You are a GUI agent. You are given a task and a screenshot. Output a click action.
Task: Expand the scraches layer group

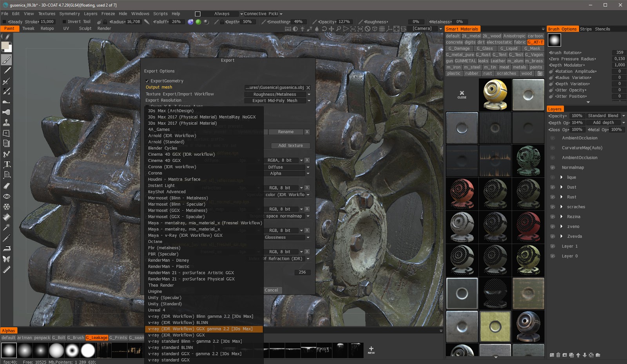(561, 207)
